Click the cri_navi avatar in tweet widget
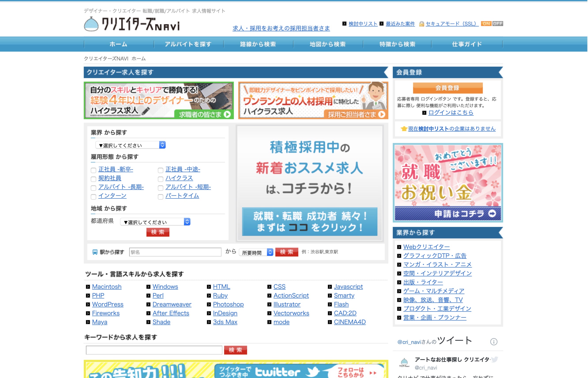 point(404,363)
